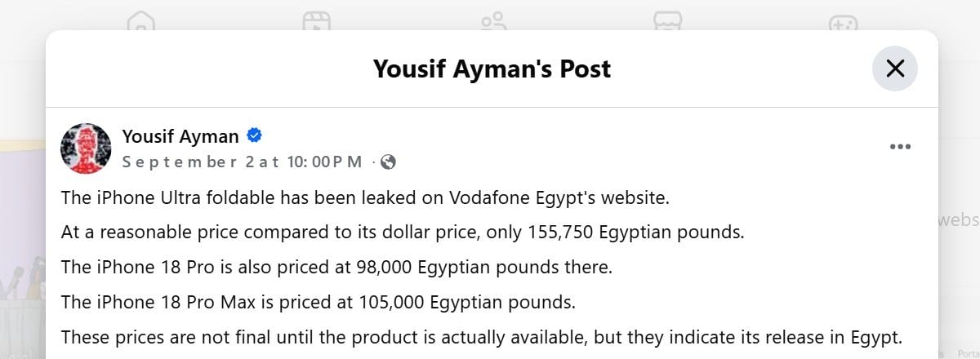Click the line about iPhone Ultra foldable leak
Screen dimensions: 980x359
(366, 197)
